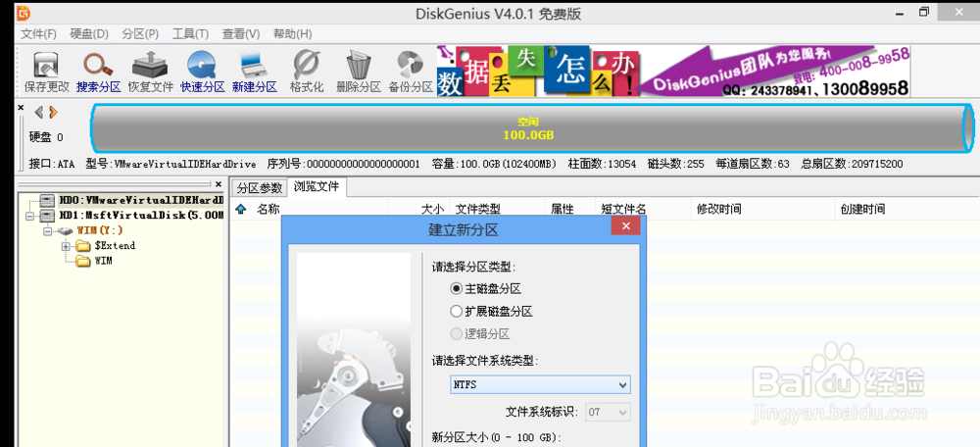Open the NTFS file system type dropdown
Viewport: 980px width, 447px height.
(x=540, y=384)
